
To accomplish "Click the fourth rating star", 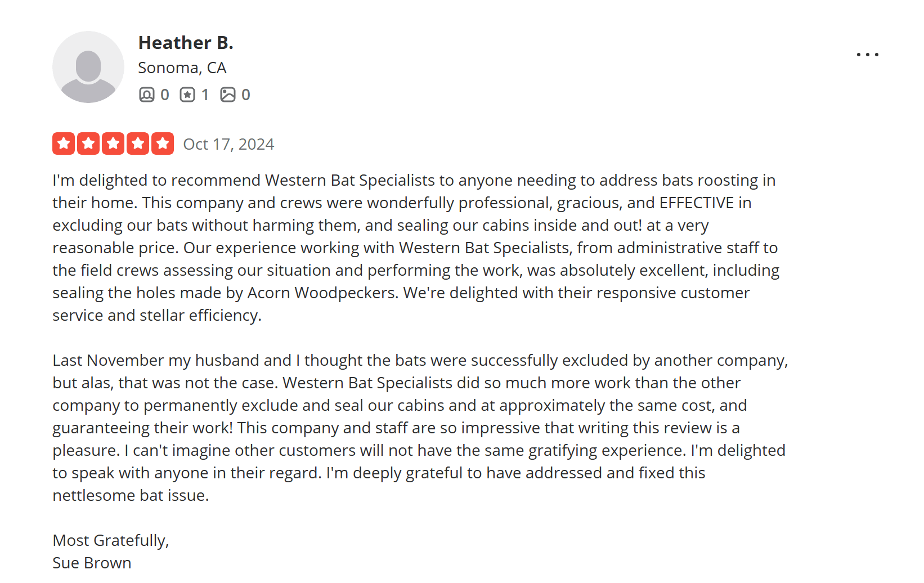I will click(138, 143).
